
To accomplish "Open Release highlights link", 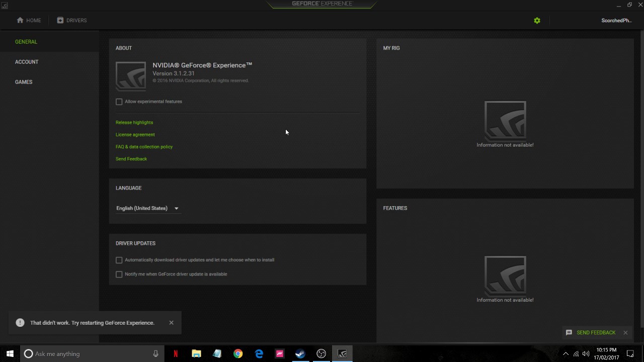I will pyautogui.click(x=134, y=122).
